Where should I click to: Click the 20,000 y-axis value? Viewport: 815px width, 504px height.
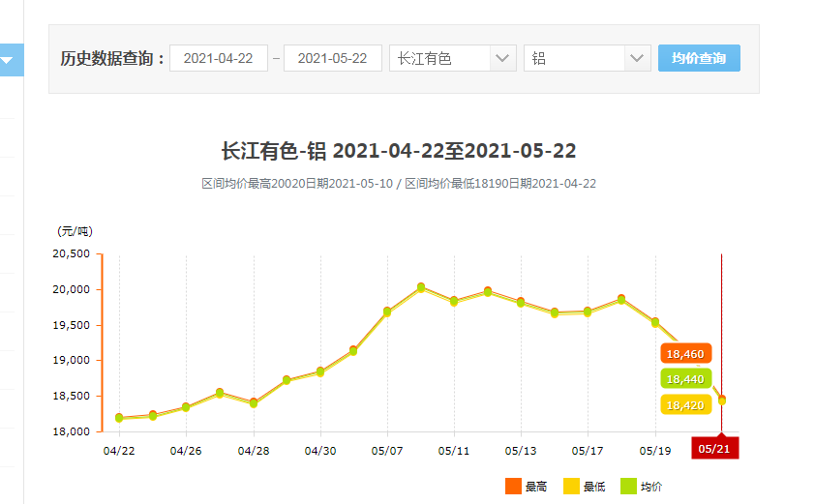[72, 289]
